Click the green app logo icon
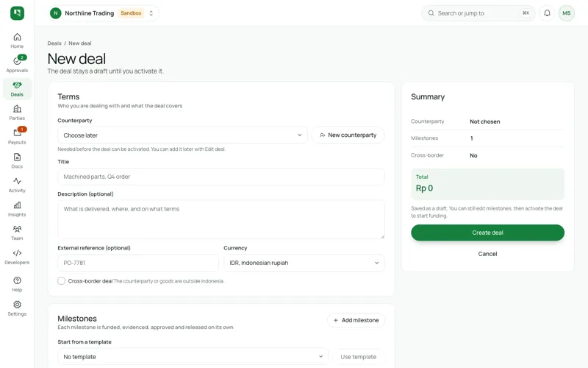Screen dimensions: 588x368 tap(17, 13)
